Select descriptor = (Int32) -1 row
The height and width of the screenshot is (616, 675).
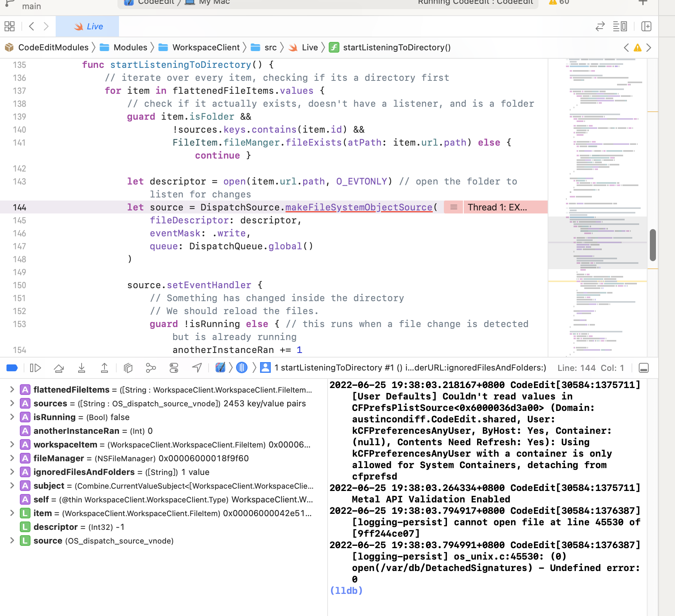coord(163,527)
